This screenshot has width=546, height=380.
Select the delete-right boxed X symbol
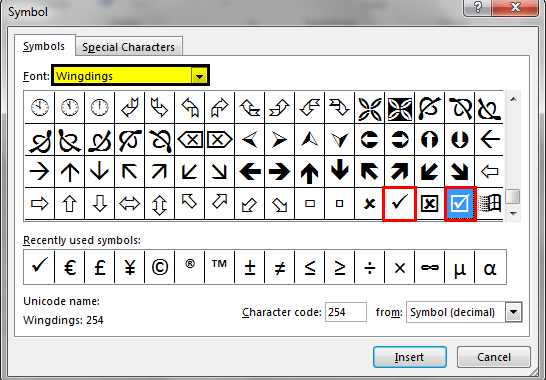click(220, 140)
